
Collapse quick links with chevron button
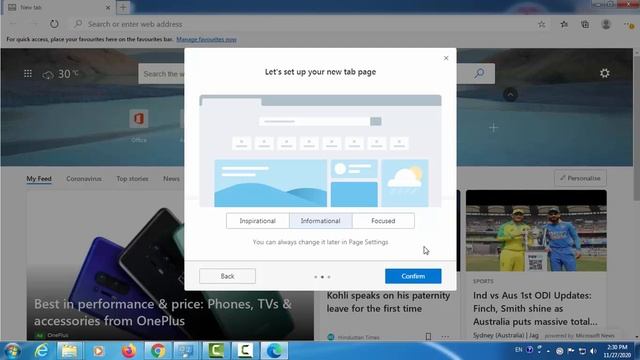click(x=510, y=95)
